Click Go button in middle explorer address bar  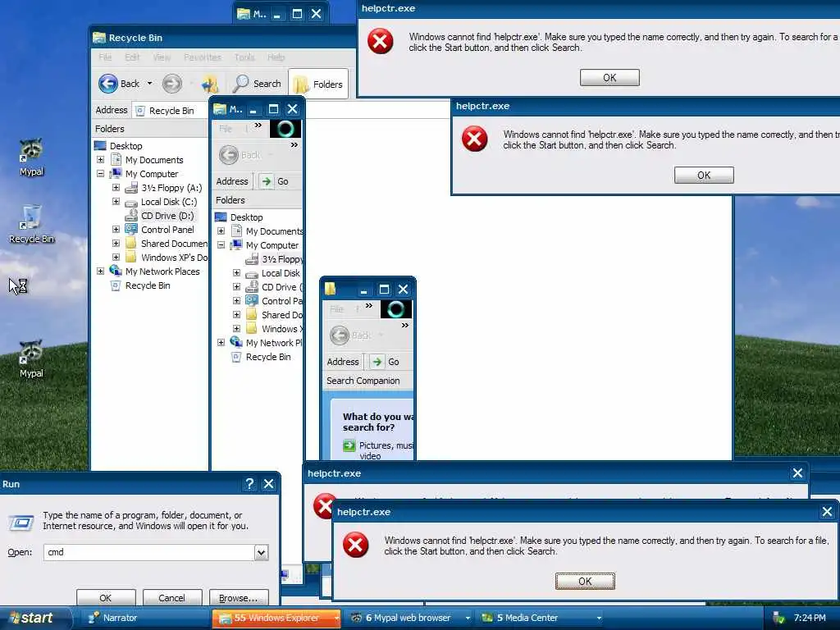coord(274,181)
